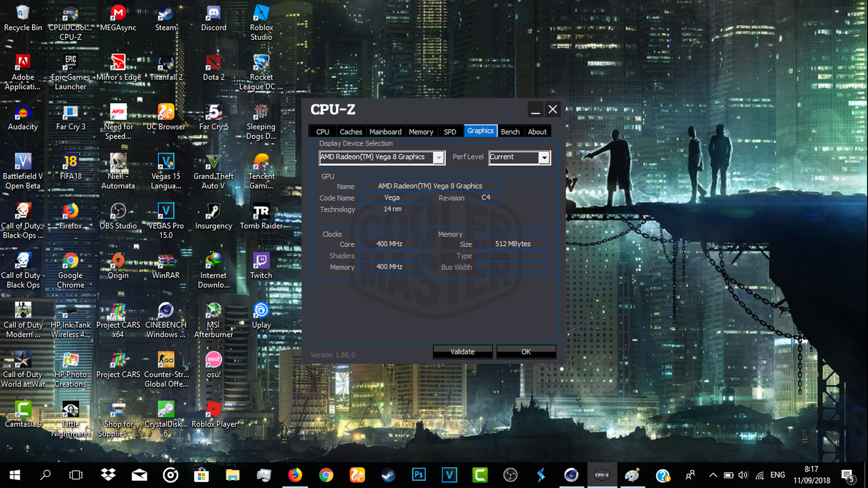The height and width of the screenshot is (488, 868).
Task: Select the Camtasia 9 desktop icon
Action: [23, 415]
